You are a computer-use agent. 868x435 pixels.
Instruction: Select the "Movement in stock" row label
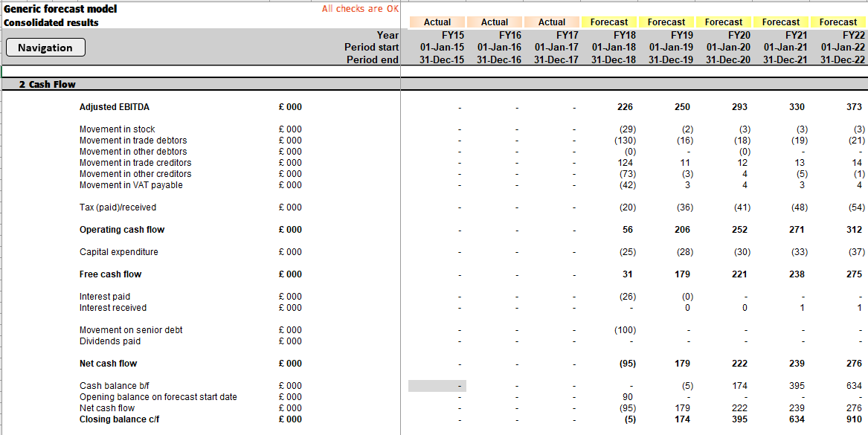[117, 129]
